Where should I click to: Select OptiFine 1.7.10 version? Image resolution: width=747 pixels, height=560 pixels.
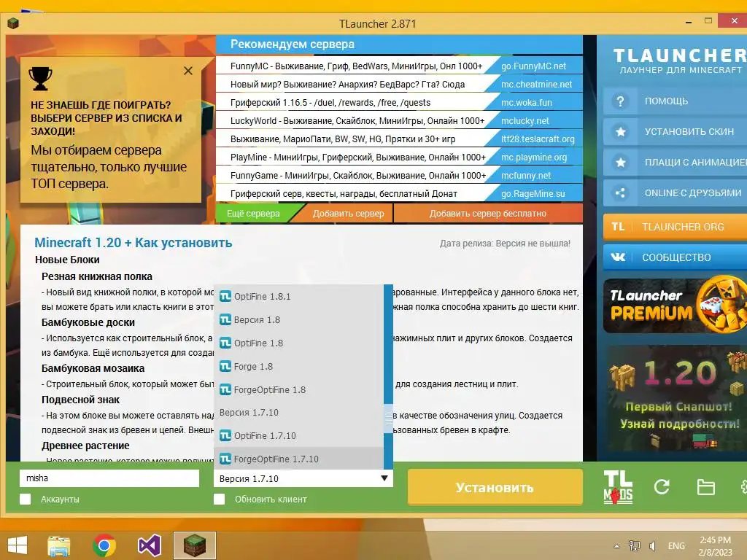(x=298, y=436)
